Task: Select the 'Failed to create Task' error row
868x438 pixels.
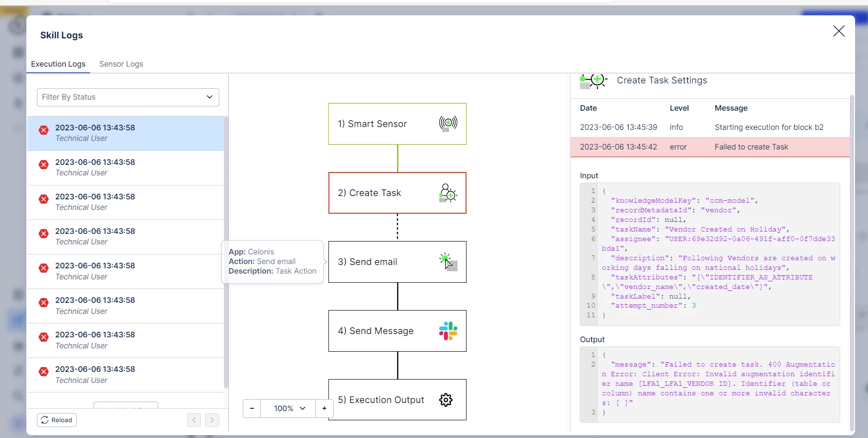Action: coord(710,147)
